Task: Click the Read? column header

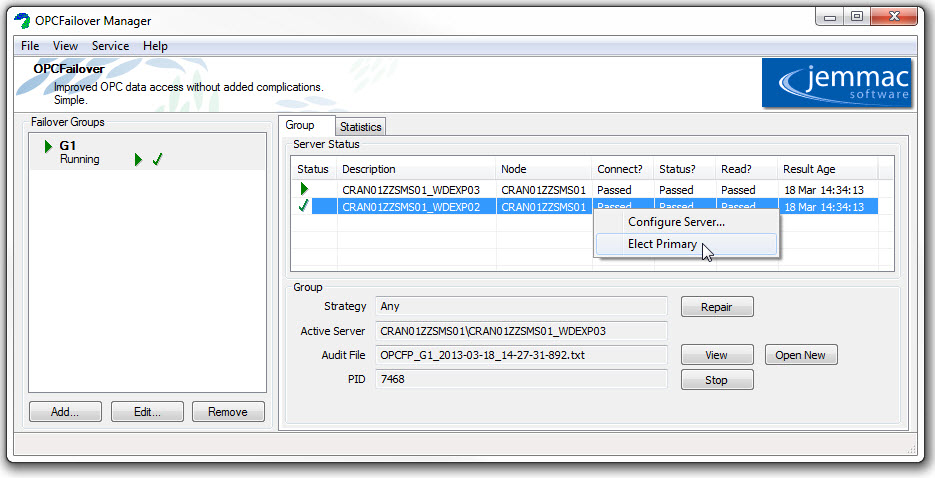Action: click(747, 169)
